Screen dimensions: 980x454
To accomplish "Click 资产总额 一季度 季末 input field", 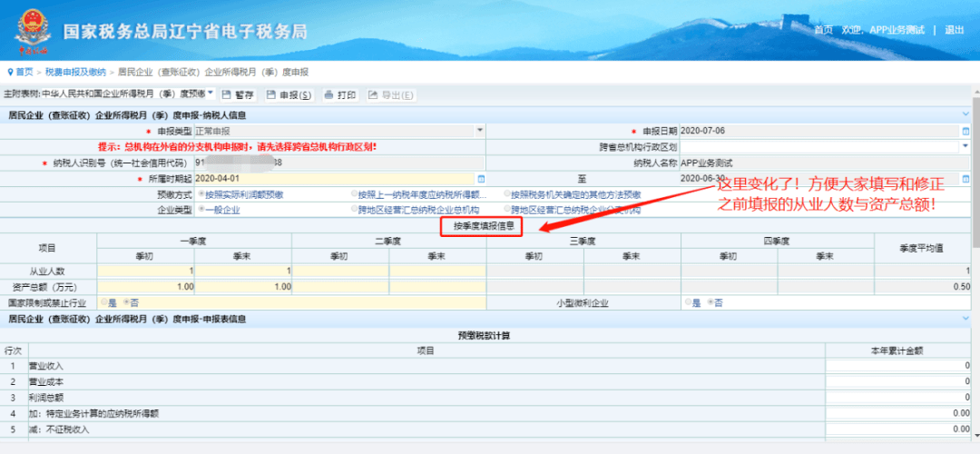I will pyautogui.click(x=242, y=287).
